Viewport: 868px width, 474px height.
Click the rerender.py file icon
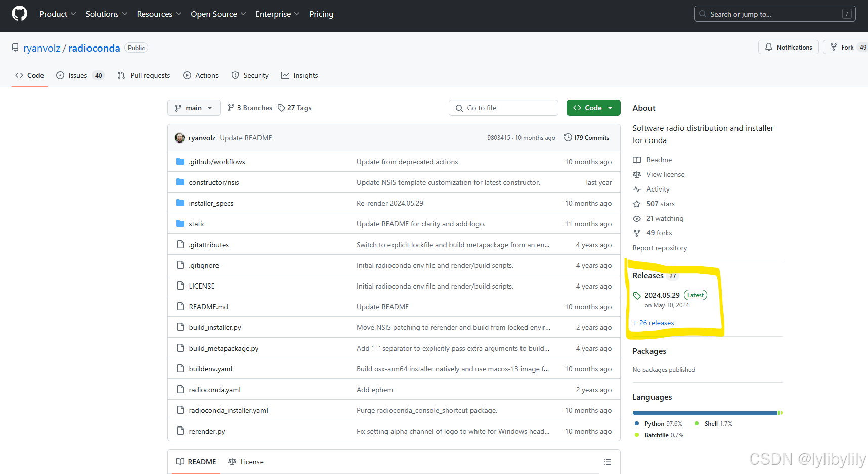180,431
